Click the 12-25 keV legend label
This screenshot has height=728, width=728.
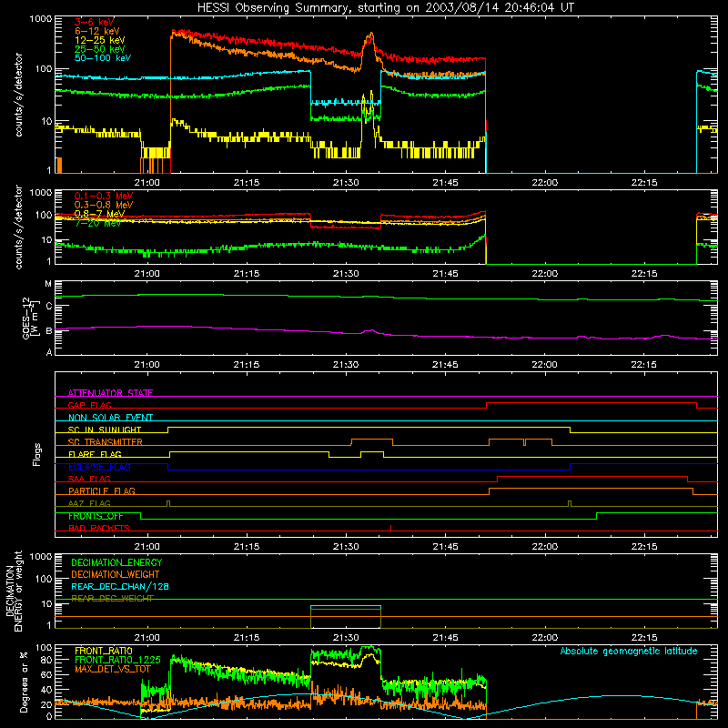point(100,40)
